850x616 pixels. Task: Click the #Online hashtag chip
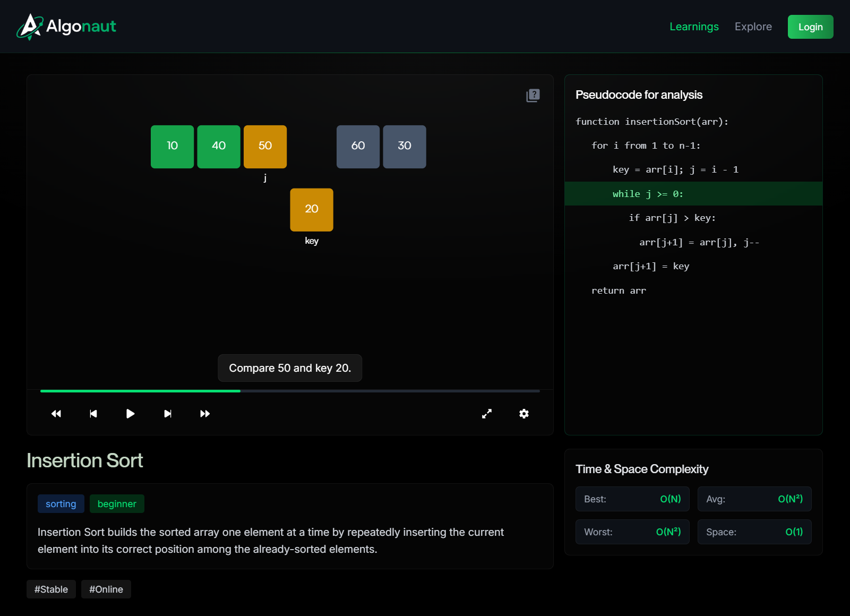[106, 589]
